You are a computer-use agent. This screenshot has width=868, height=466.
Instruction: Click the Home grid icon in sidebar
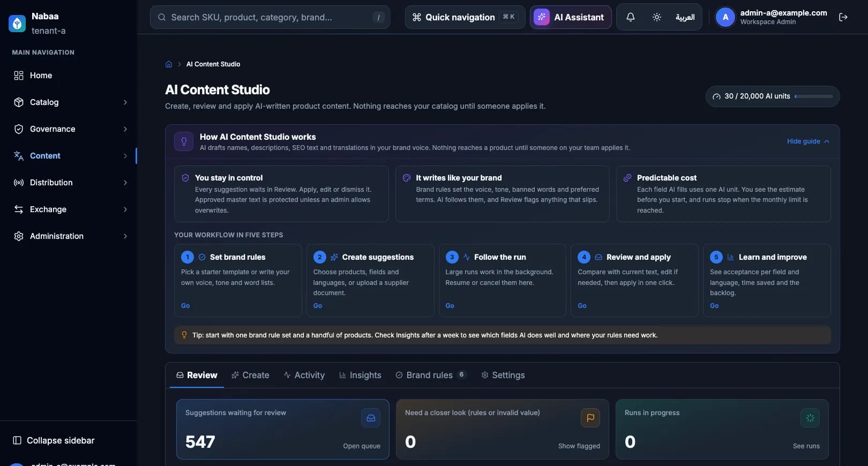click(x=19, y=76)
